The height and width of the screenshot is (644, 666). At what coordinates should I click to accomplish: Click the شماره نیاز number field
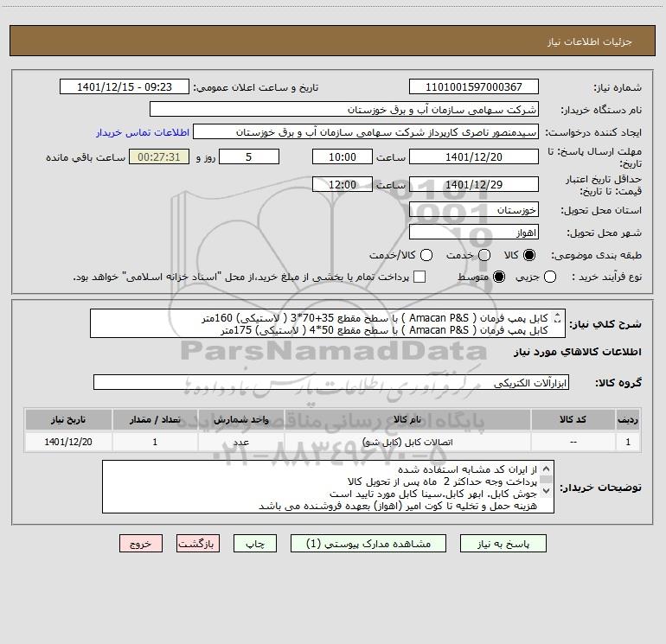[x=474, y=86]
